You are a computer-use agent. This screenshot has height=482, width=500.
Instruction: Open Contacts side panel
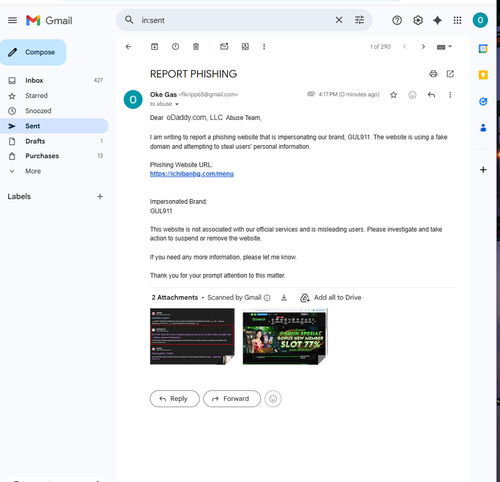483,128
